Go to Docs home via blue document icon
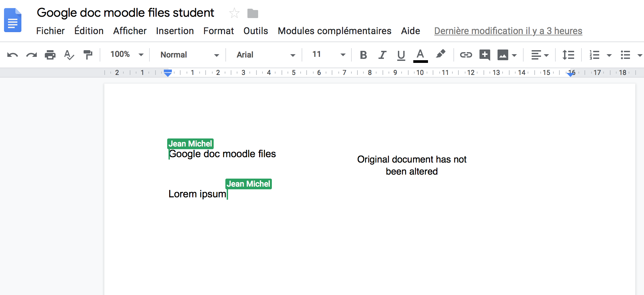 (x=13, y=20)
